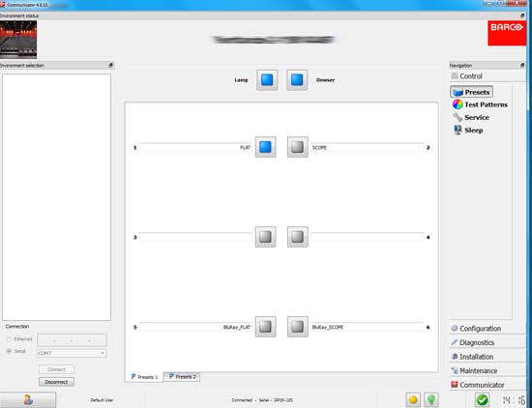
Task: Open the COM port dropdown
Action: click(72, 353)
